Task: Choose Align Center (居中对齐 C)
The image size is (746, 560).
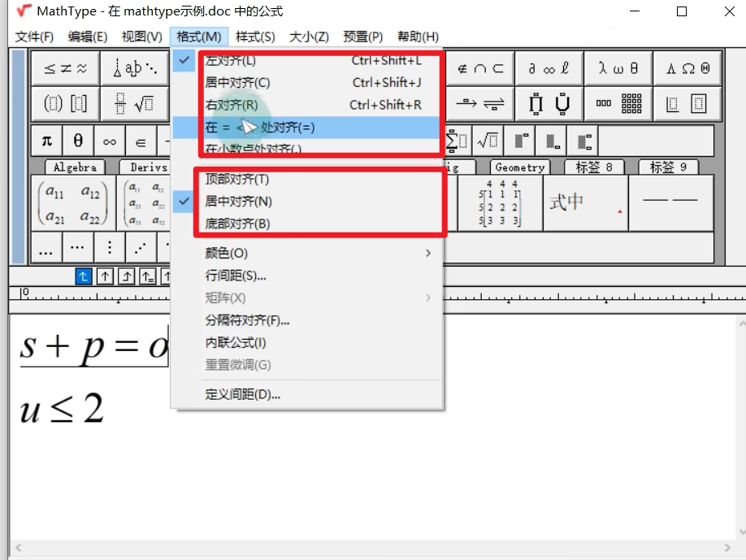Action: [x=306, y=83]
